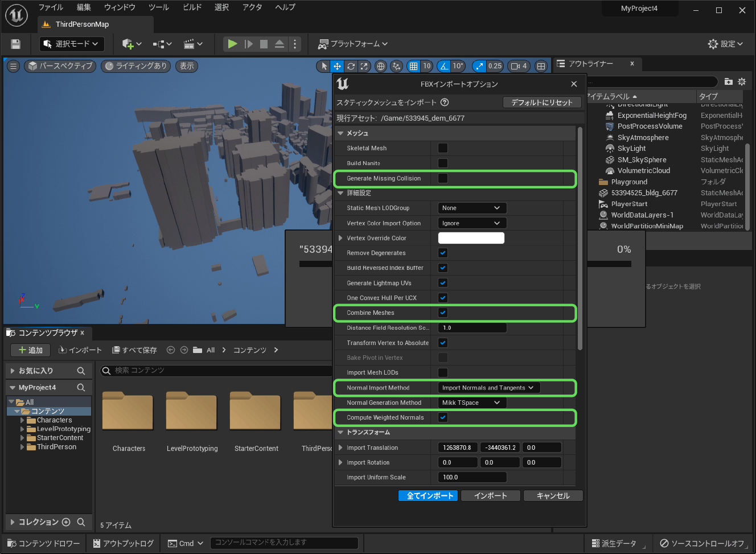Uncheck Remove Degenerates
This screenshot has width=756, height=554.
click(x=443, y=253)
